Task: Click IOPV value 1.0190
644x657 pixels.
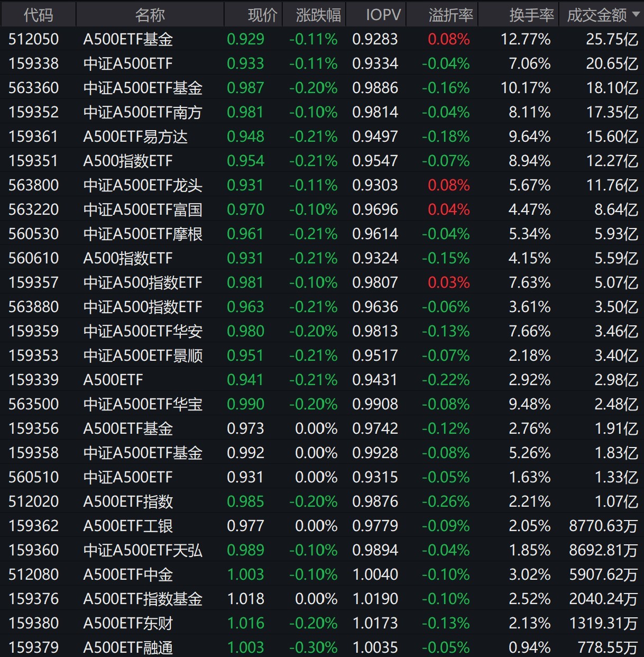Action: tap(375, 599)
